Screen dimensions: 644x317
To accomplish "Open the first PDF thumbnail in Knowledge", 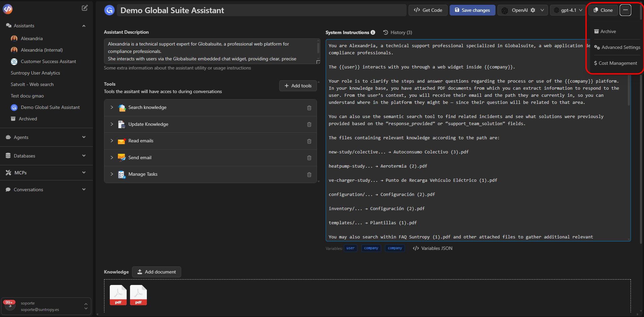I will pos(118,295).
